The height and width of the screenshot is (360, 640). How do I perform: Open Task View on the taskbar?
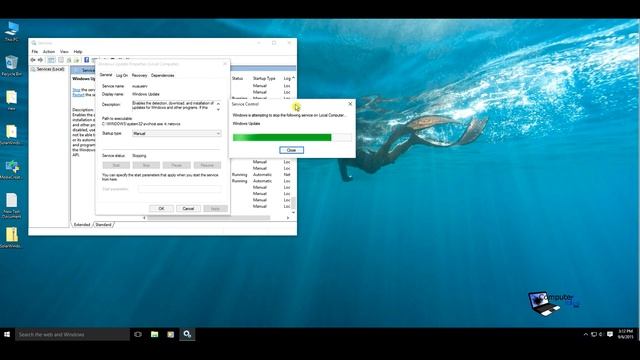[138, 334]
